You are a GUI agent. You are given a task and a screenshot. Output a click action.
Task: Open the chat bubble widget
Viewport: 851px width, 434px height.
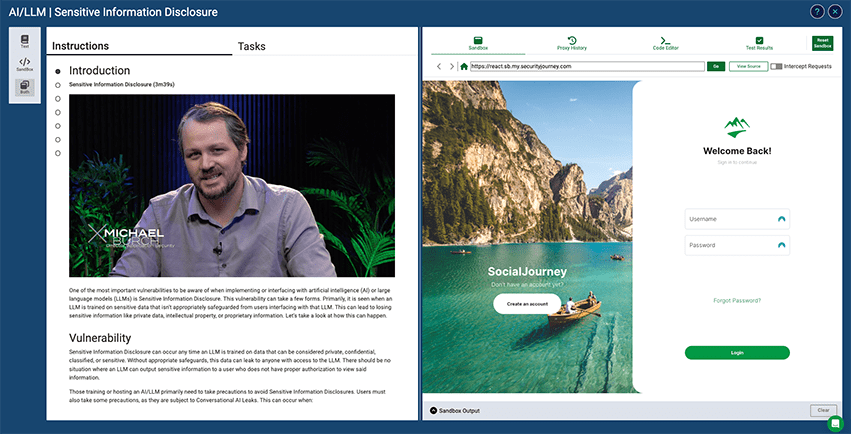[835, 423]
